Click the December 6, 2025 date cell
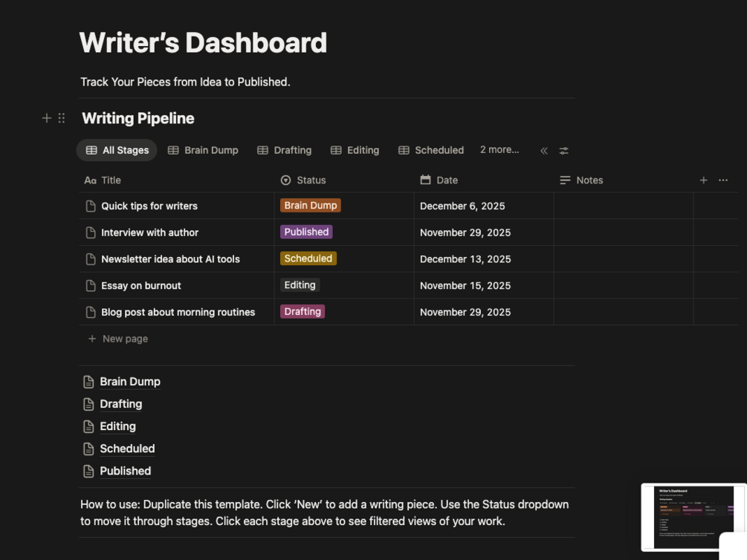This screenshot has width=747, height=560. click(x=484, y=206)
